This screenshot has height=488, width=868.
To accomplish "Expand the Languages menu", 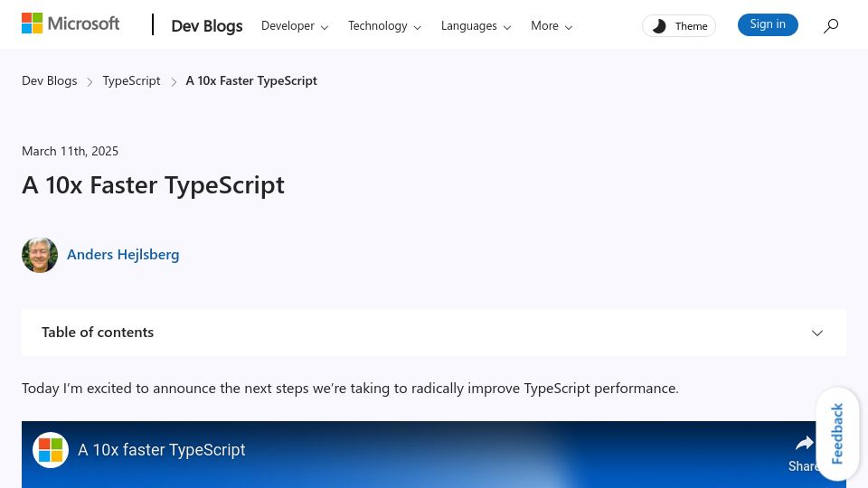I will tap(476, 26).
